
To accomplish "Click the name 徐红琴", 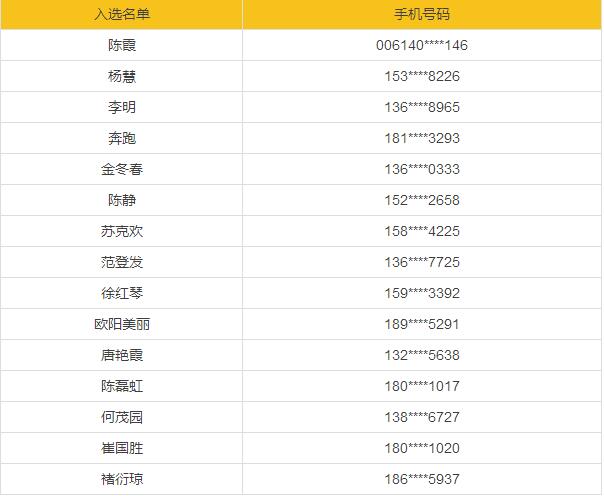I will pos(121,293).
